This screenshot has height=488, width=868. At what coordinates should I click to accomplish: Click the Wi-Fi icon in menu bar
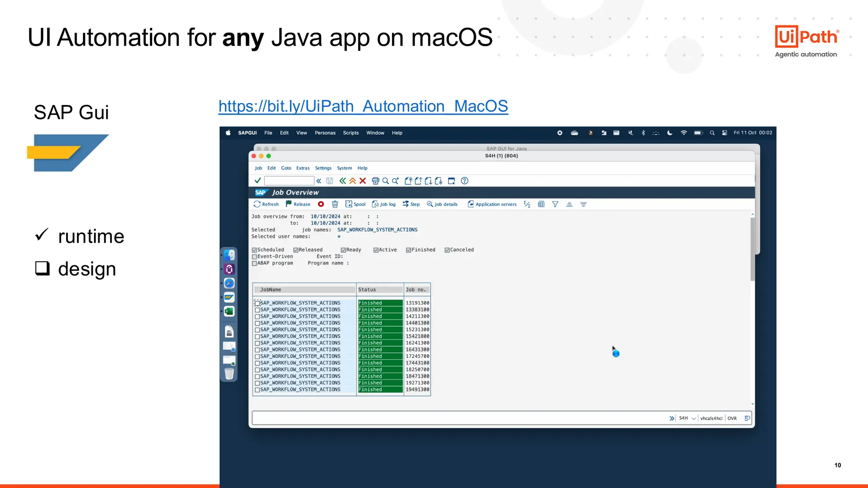coord(684,133)
